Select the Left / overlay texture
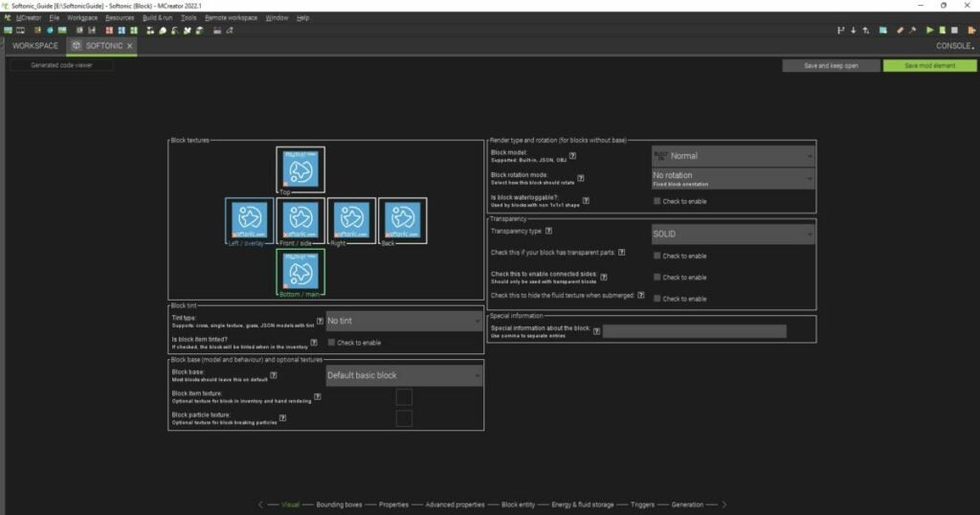Screen dimensions: 980x515 pyautogui.click(x=250, y=220)
